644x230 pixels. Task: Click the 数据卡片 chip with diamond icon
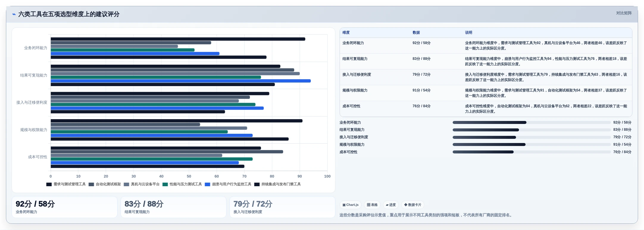(413, 205)
